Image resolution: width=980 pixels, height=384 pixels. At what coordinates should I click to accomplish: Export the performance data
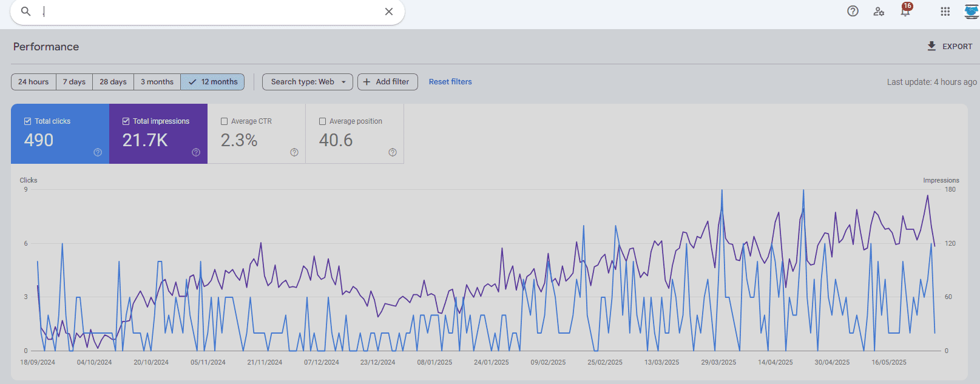(950, 47)
